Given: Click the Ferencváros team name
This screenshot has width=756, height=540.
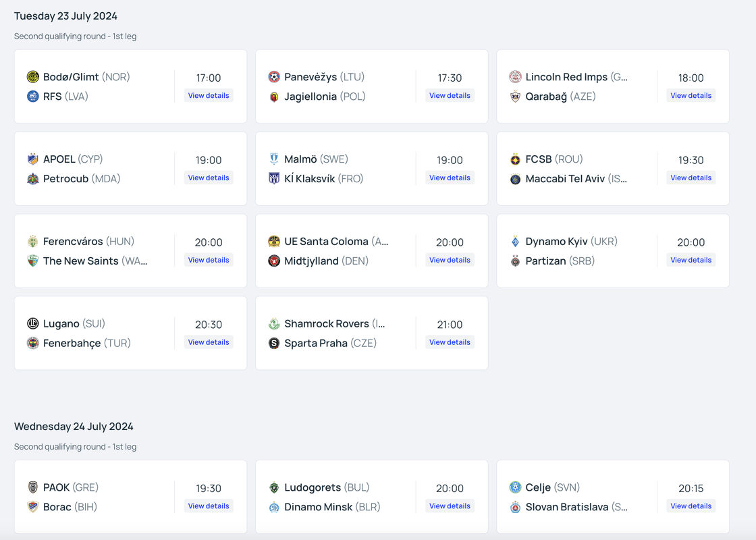Looking at the screenshot, I should point(73,241).
